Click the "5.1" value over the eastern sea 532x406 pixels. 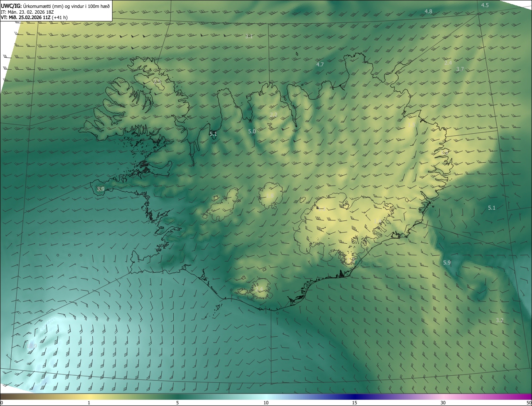492,208
